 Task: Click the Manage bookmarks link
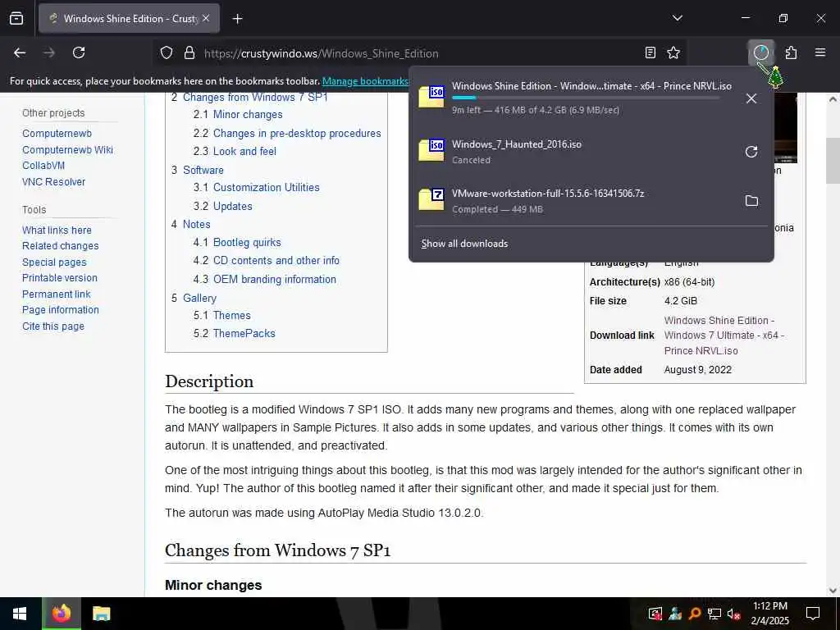click(365, 81)
